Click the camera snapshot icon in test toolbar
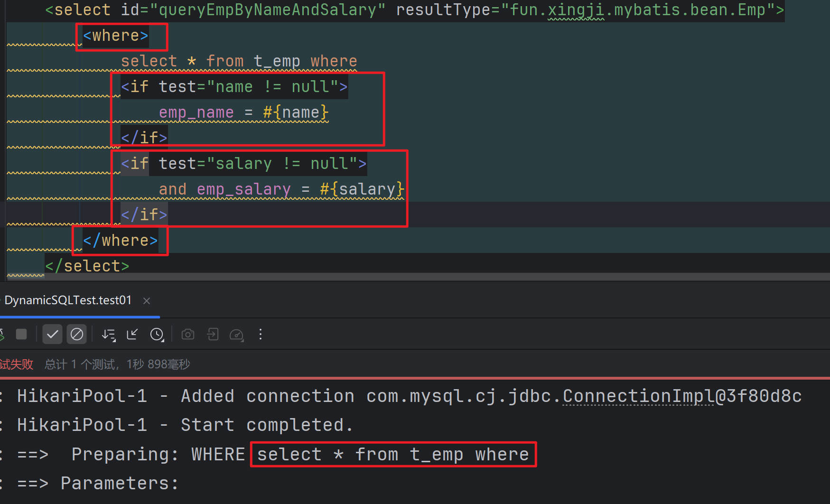 tap(187, 334)
